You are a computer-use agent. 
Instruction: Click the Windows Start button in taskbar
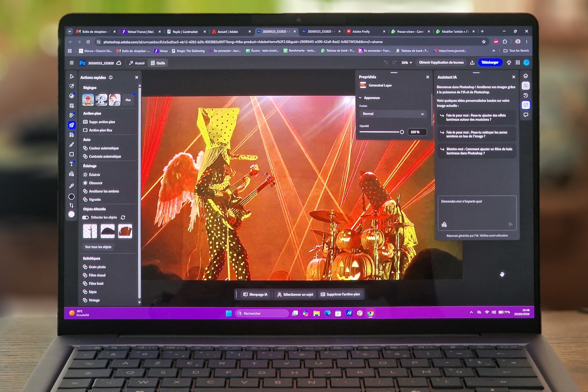click(x=228, y=313)
